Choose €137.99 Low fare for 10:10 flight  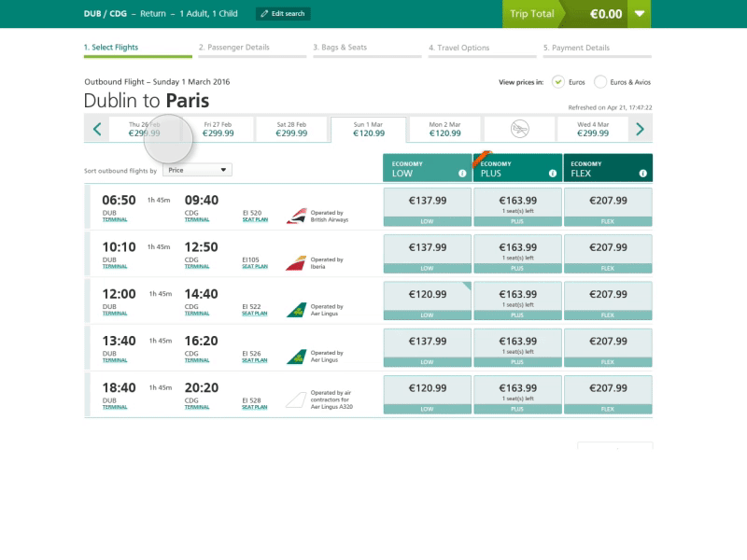pos(428,254)
